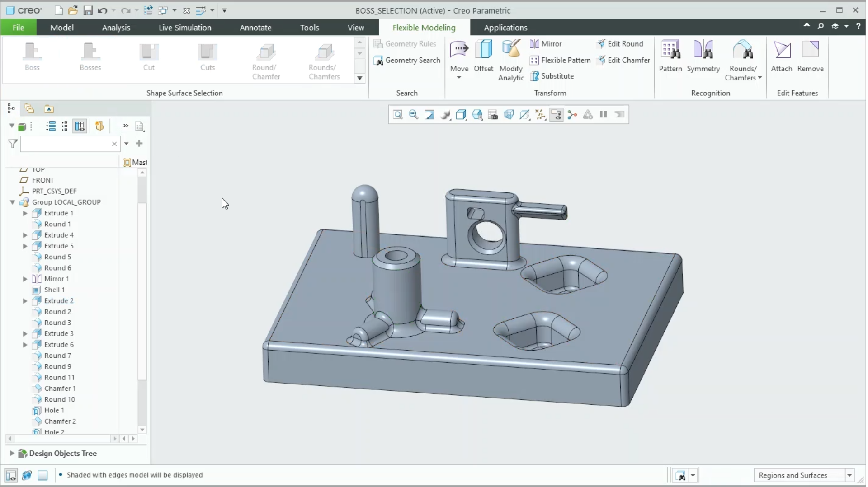
Task: Open the Applications tab
Action: tap(505, 28)
